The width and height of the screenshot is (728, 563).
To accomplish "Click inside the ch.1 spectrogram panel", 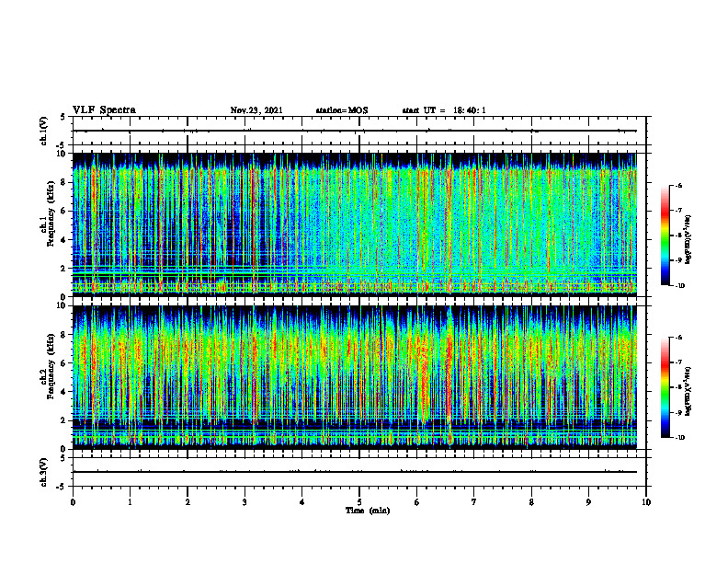I will pos(359,224).
